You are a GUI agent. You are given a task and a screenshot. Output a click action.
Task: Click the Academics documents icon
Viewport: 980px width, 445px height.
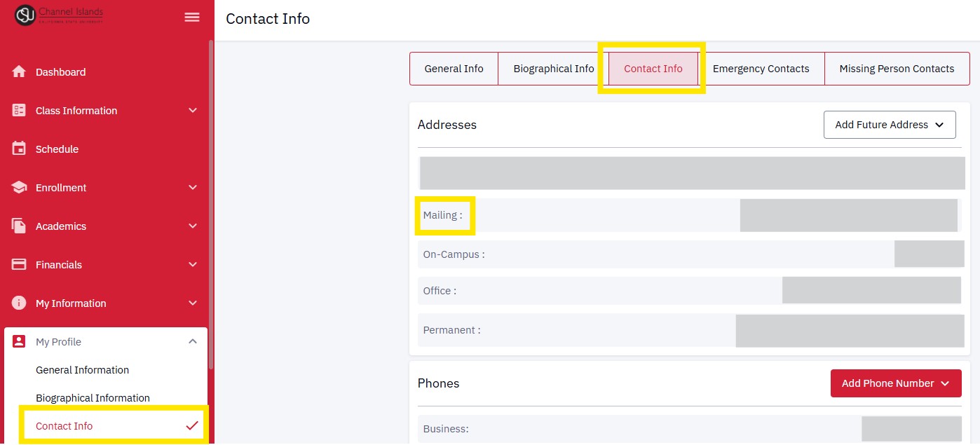pyautogui.click(x=19, y=226)
